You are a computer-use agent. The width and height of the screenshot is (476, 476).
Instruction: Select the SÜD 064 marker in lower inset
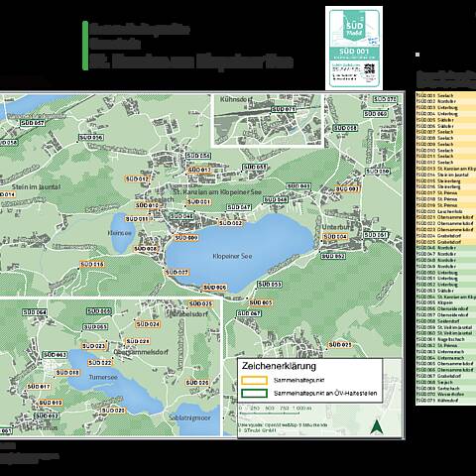click(35, 312)
